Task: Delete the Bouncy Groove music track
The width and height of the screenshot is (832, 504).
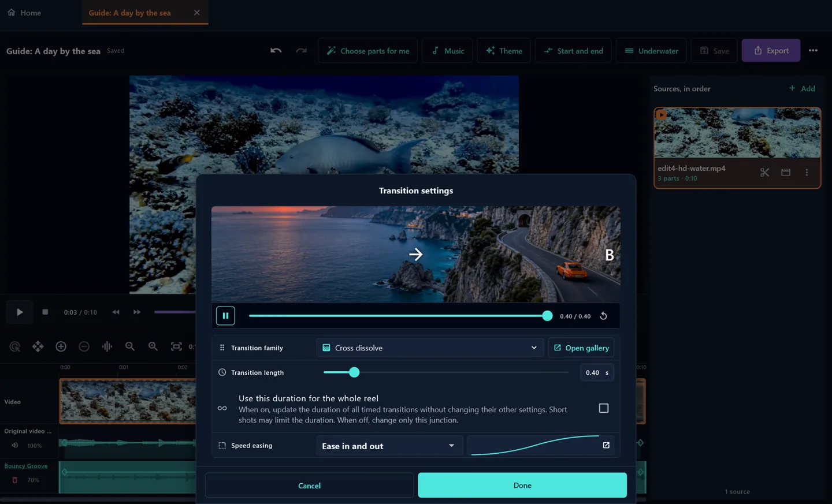Action: pos(15,480)
